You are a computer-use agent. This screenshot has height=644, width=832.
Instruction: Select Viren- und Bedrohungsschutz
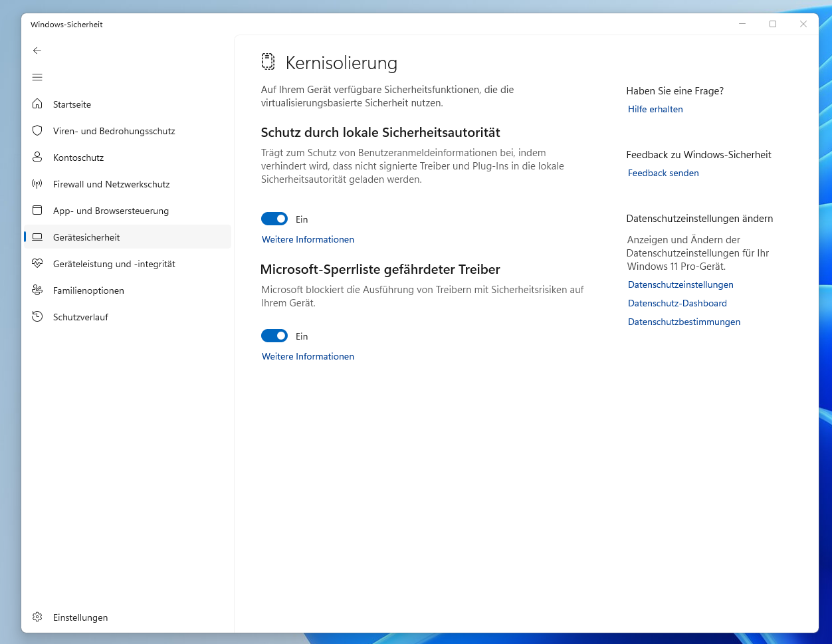pyautogui.click(x=128, y=131)
